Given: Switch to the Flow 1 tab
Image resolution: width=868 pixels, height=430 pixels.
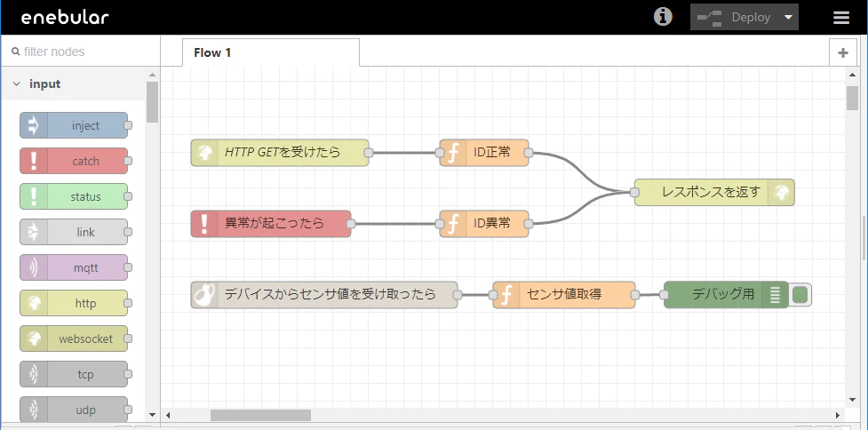Looking at the screenshot, I should (x=271, y=52).
